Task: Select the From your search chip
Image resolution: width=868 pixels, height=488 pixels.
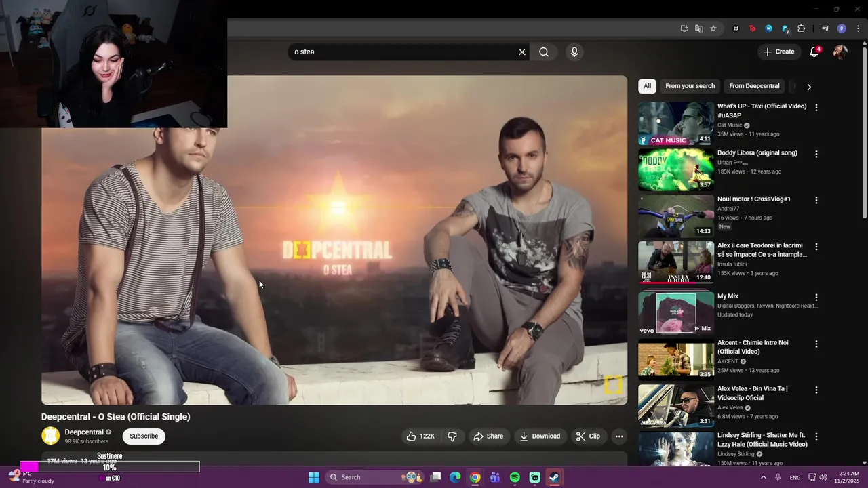Action: [690, 86]
